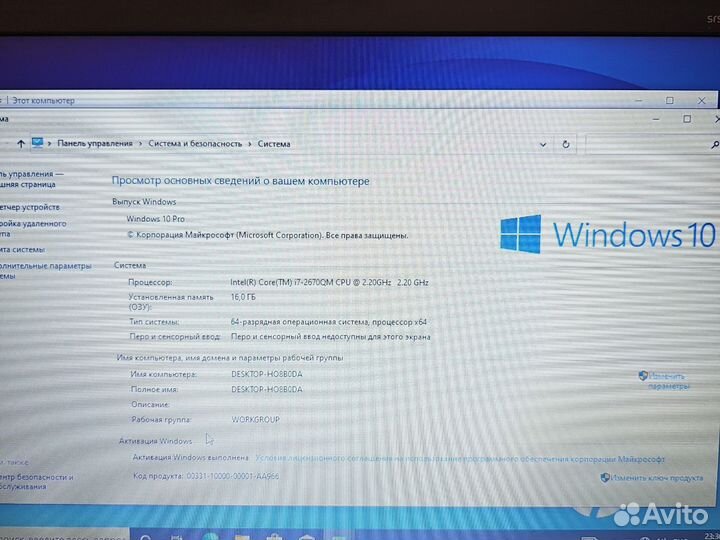
Task: Expand the chevron before Система breadcrumb
Action: pos(250,144)
